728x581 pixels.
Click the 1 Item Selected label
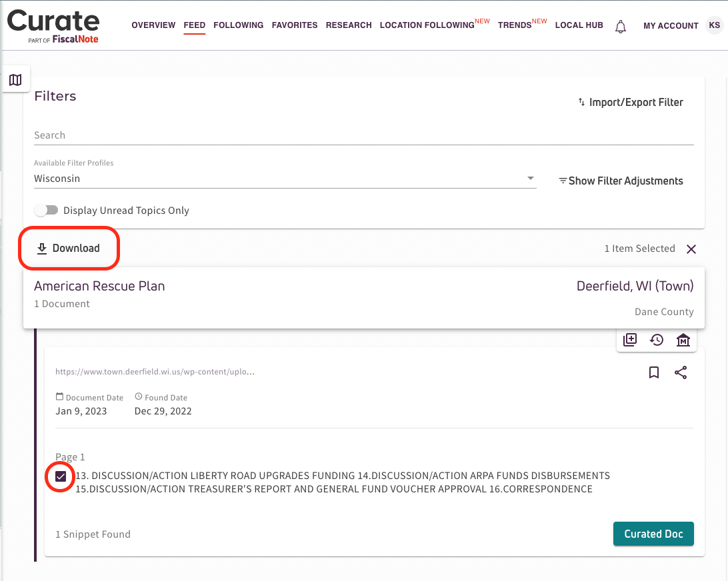[639, 249]
